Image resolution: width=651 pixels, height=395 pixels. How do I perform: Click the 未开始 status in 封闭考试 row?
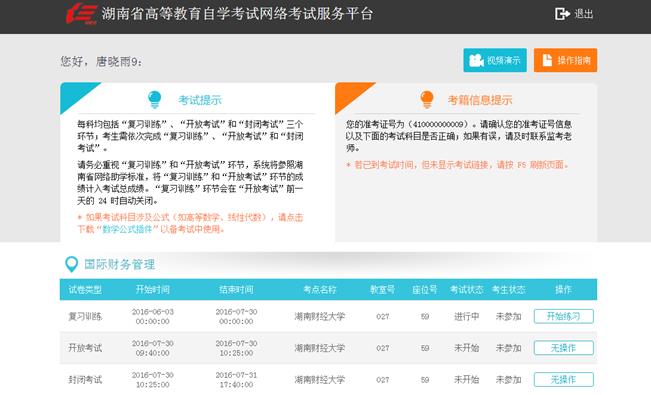pos(467,380)
